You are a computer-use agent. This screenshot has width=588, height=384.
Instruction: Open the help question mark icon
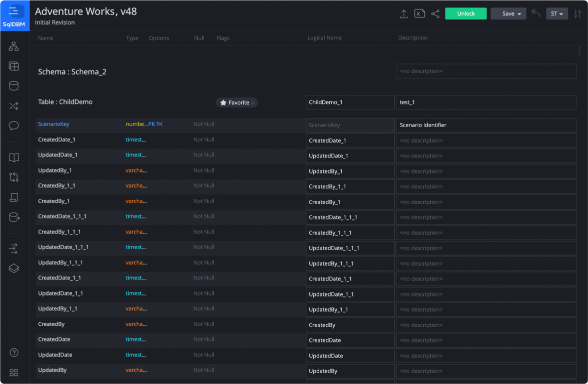(x=14, y=353)
